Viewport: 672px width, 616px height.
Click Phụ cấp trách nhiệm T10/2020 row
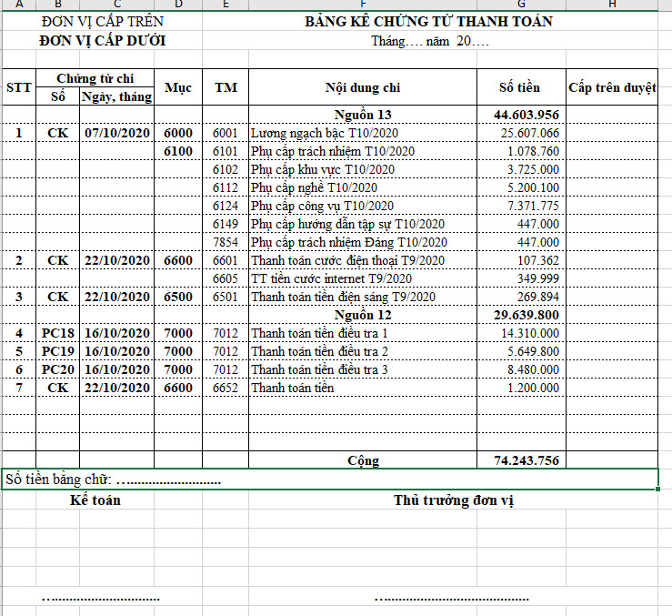363,151
